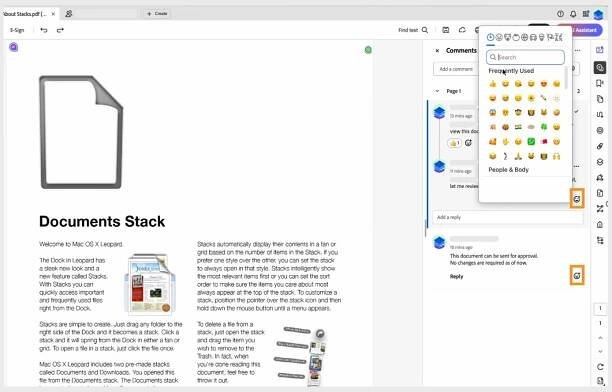Go to previous page with up arrow
Screen dimensions: 612x392
pos(600,338)
